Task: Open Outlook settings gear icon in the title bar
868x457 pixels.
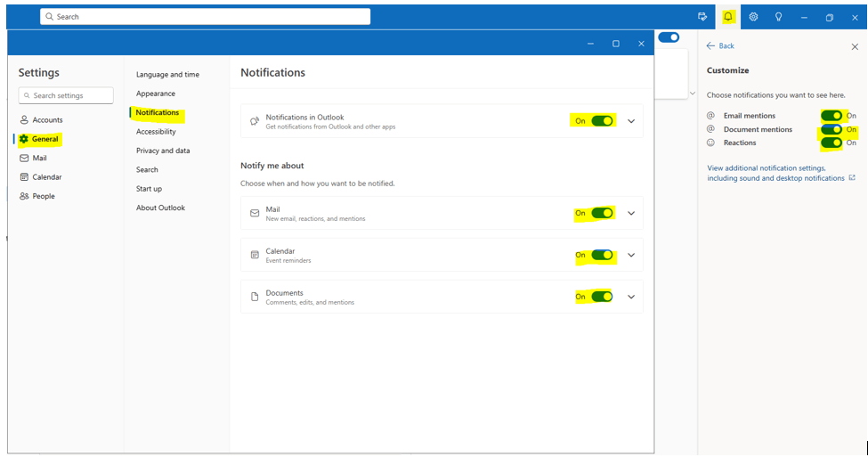Action: pos(753,17)
